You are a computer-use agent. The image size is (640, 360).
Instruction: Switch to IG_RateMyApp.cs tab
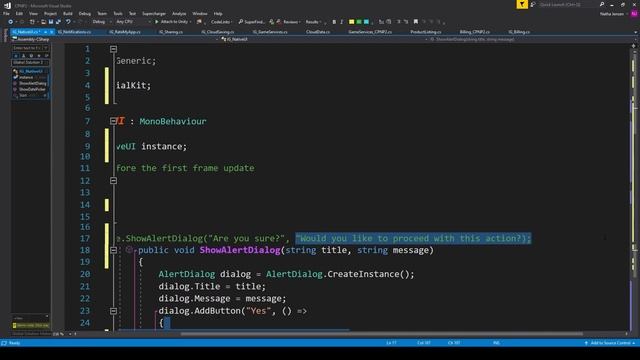[x=125, y=31]
